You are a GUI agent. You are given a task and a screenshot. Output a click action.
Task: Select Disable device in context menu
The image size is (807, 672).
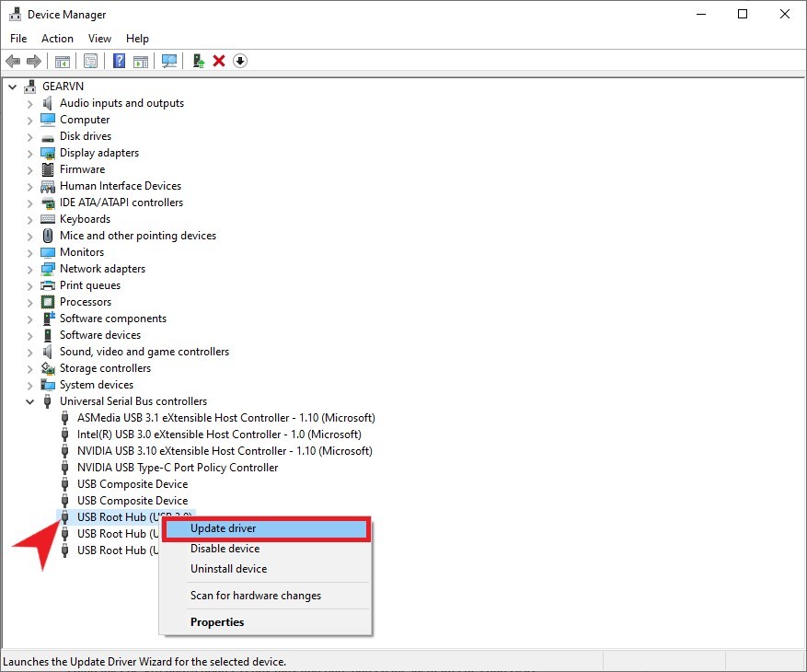(x=225, y=549)
